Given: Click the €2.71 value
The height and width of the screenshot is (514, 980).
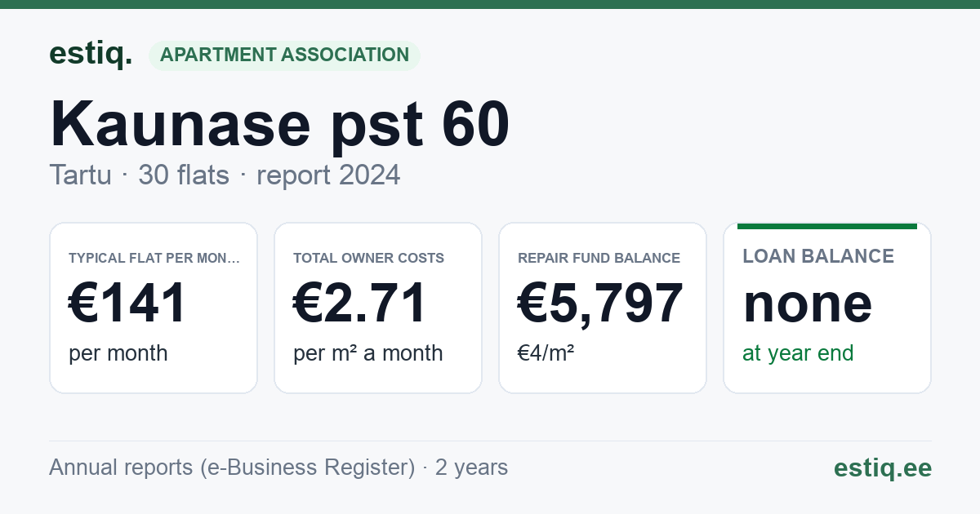Looking at the screenshot, I should pyautogui.click(x=360, y=303).
